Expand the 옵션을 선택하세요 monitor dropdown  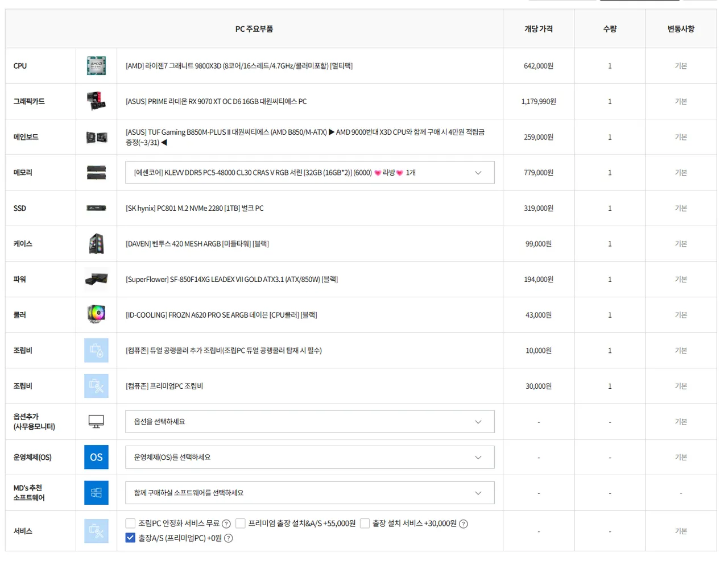[309, 422]
